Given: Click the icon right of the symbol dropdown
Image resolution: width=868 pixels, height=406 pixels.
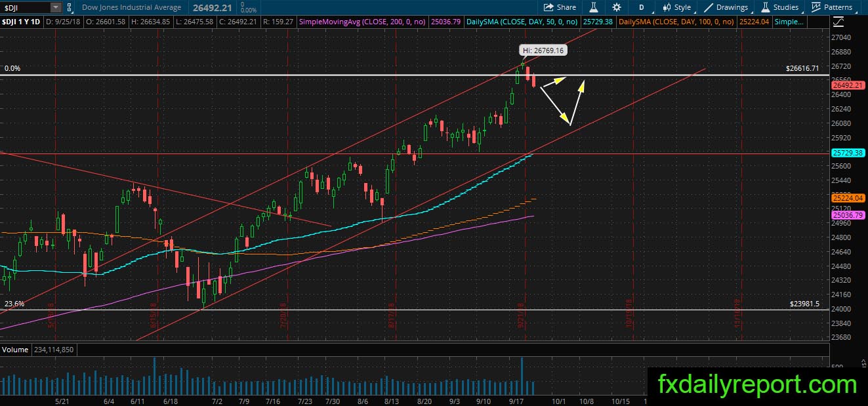Looking at the screenshot, I should pyautogui.click(x=70, y=7).
